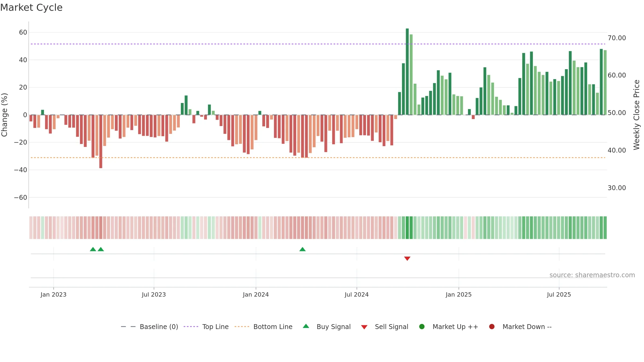Click the 60.00 price axis label
Screen dimensions: 644x362
617,75
